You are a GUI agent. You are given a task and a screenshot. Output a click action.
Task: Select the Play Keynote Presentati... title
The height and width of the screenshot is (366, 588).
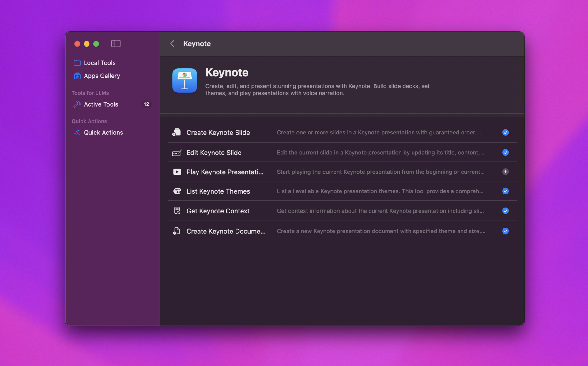click(x=225, y=172)
